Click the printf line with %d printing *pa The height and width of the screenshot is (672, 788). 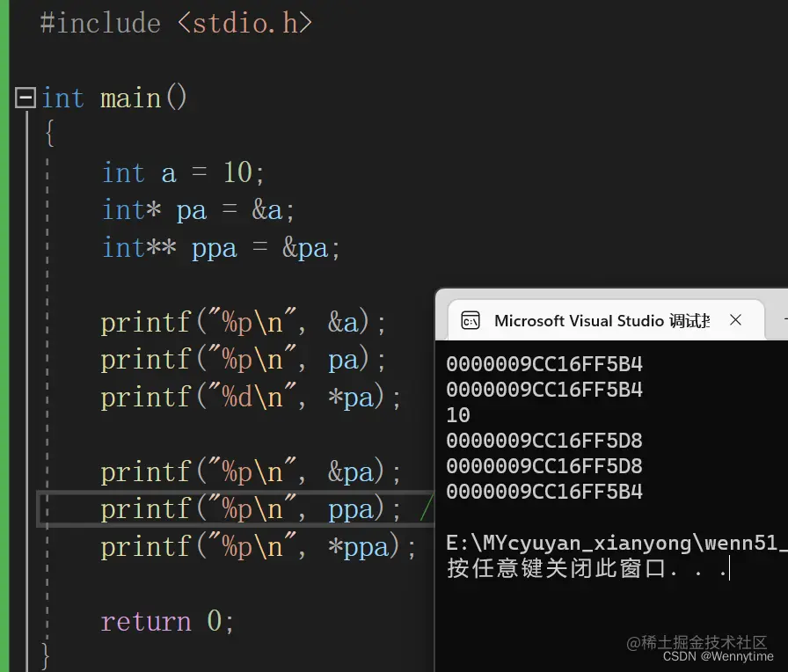tap(251, 397)
